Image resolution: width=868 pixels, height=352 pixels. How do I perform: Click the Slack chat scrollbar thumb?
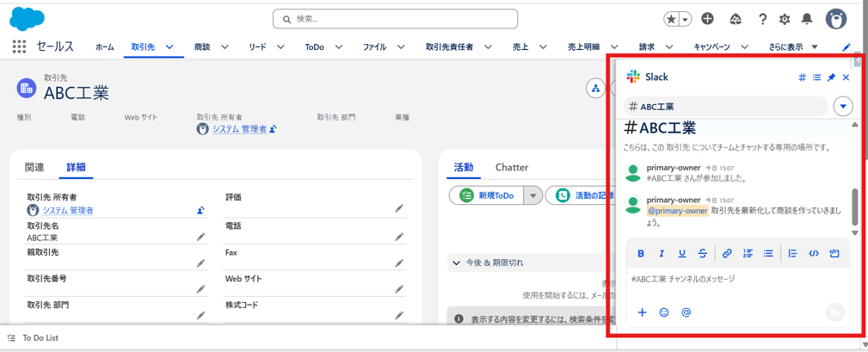(x=855, y=207)
